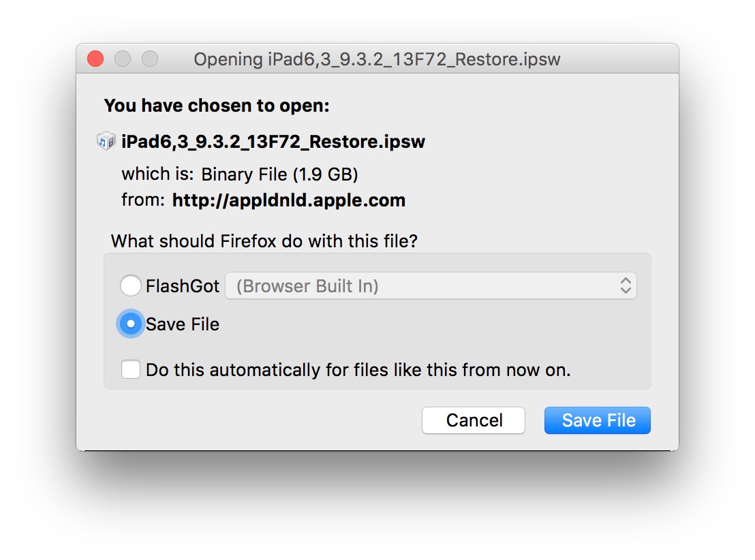Screen dimensions: 755x560
Task: Click 'Do this automatically for files' label
Action: pyautogui.click(x=358, y=370)
